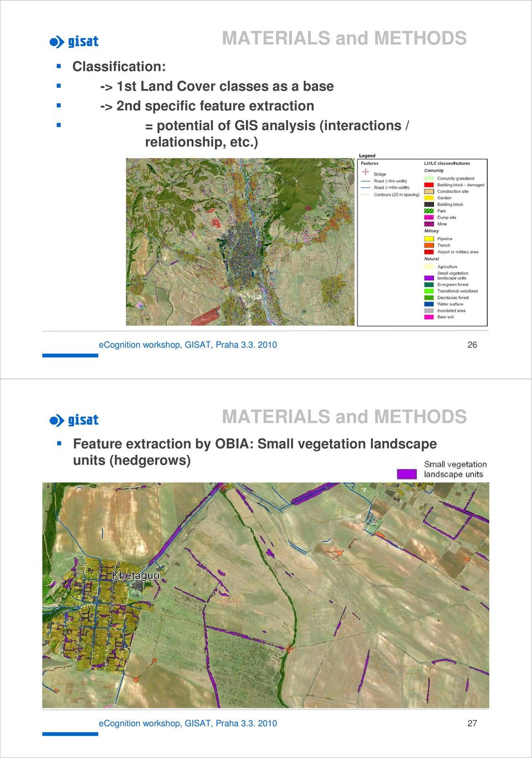Click the 'Small vegetation landscape units' label above slide 27 map
The width and height of the screenshot is (532, 758).
[456, 469]
